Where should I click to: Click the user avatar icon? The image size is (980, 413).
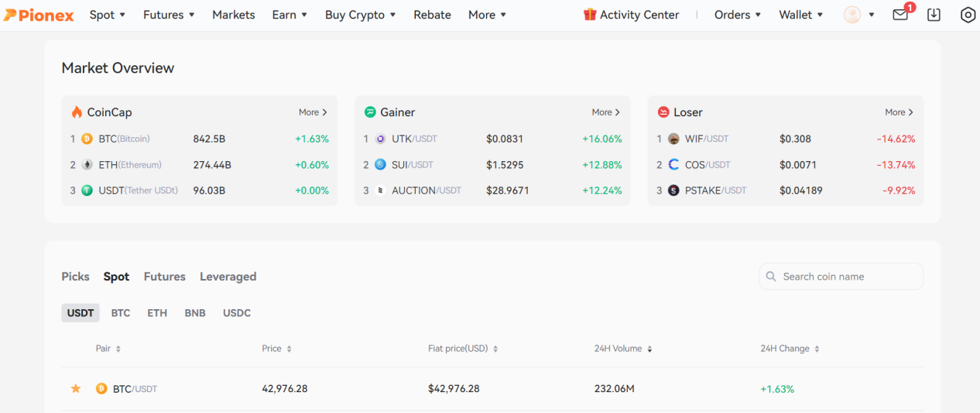(852, 15)
